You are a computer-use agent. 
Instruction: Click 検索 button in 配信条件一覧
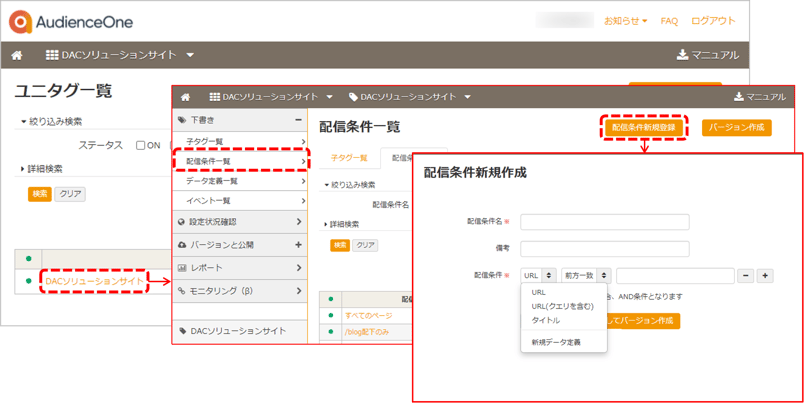point(340,245)
